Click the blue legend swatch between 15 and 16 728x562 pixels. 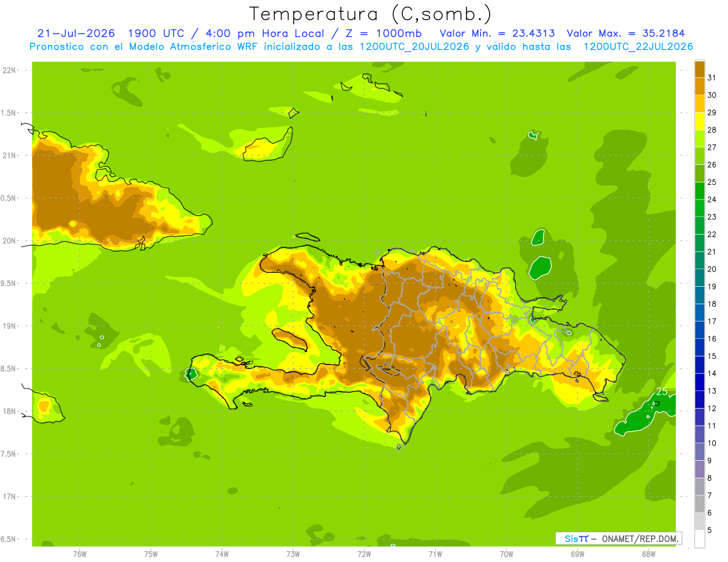tap(699, 347)
